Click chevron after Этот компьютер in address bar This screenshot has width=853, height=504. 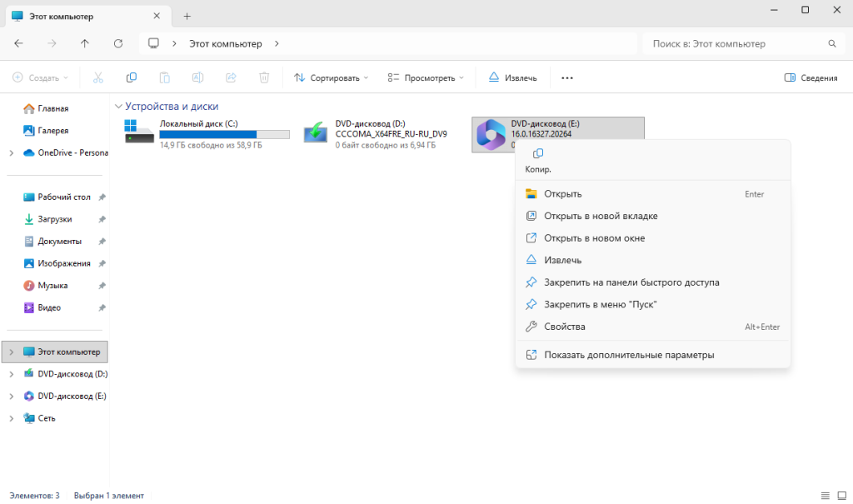[x=277, y=43]
